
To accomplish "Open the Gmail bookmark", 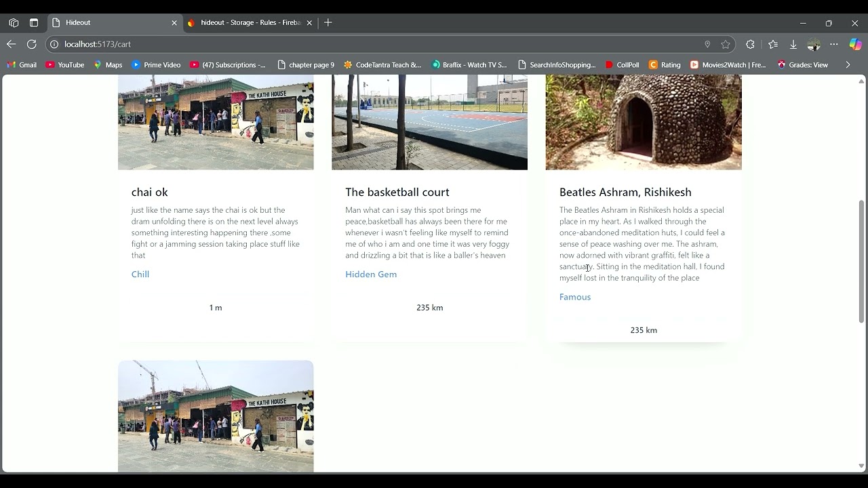I will [x=21, y=64].
